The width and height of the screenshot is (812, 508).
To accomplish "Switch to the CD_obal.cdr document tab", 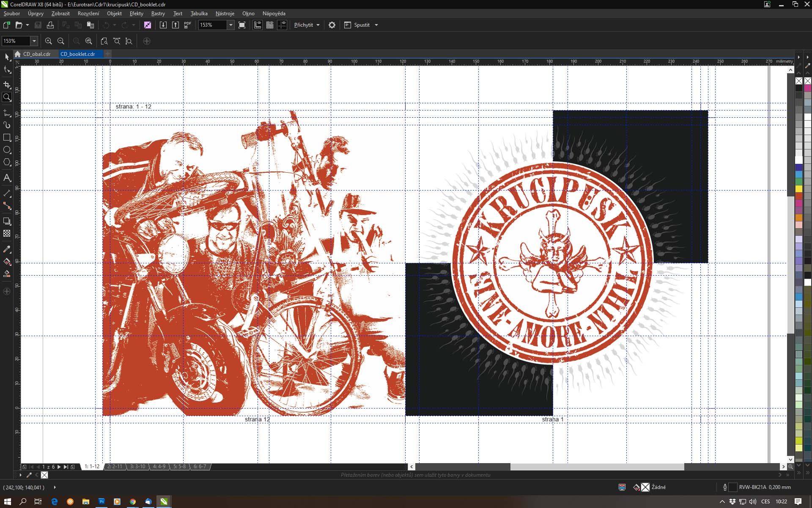I will (36, 54).
